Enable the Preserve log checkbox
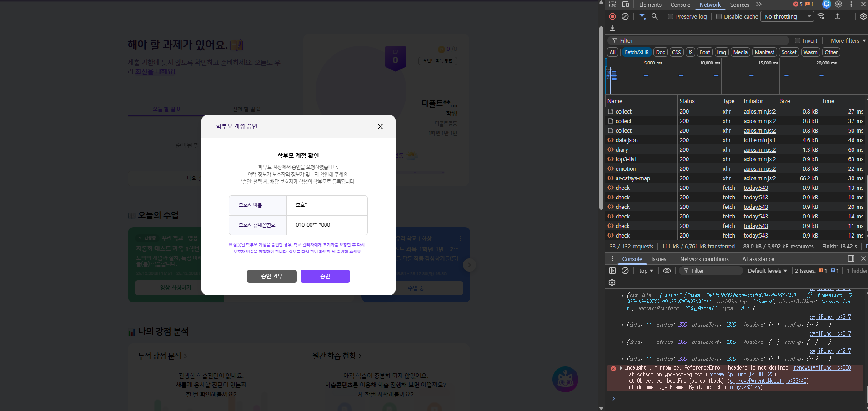This screenshot has width=868, height=411. click(x=671, y=16)
